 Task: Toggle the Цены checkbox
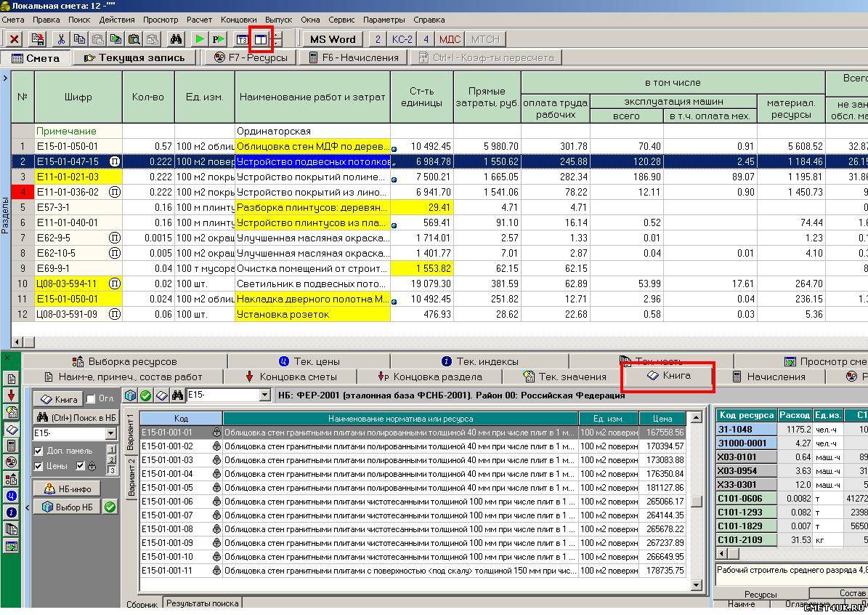click(x=39, y=466)
